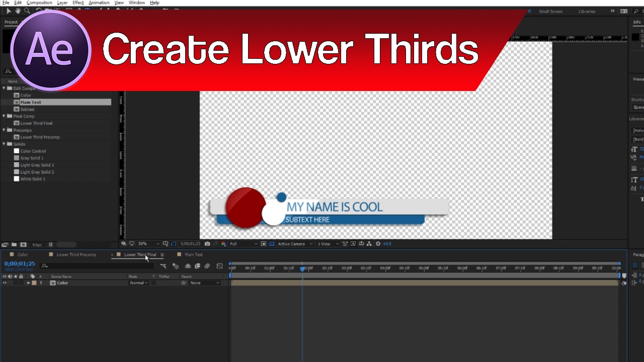The width and height of the screenshot is (644, 362).
Task: Click the new folder icon in Project panel
Action: click(x=15, y=244)
